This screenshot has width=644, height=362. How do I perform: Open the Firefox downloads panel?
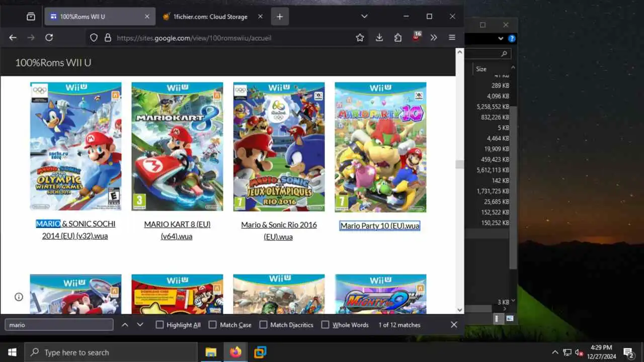click(x=379, y=38)
